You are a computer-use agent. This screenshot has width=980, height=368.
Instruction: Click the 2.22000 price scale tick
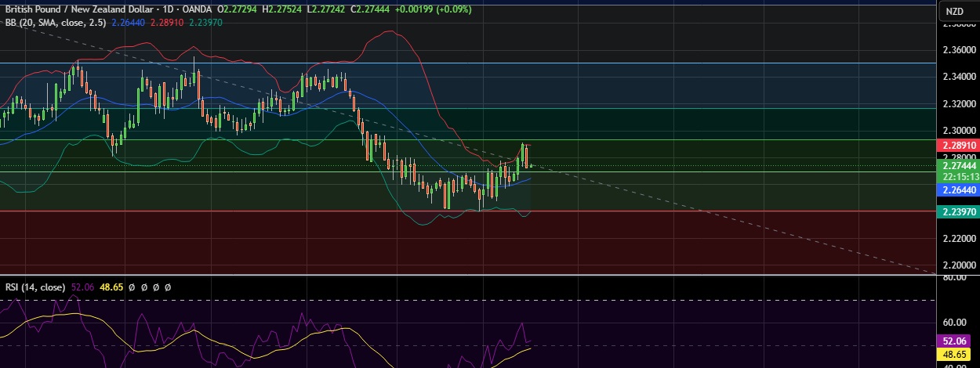959,238
